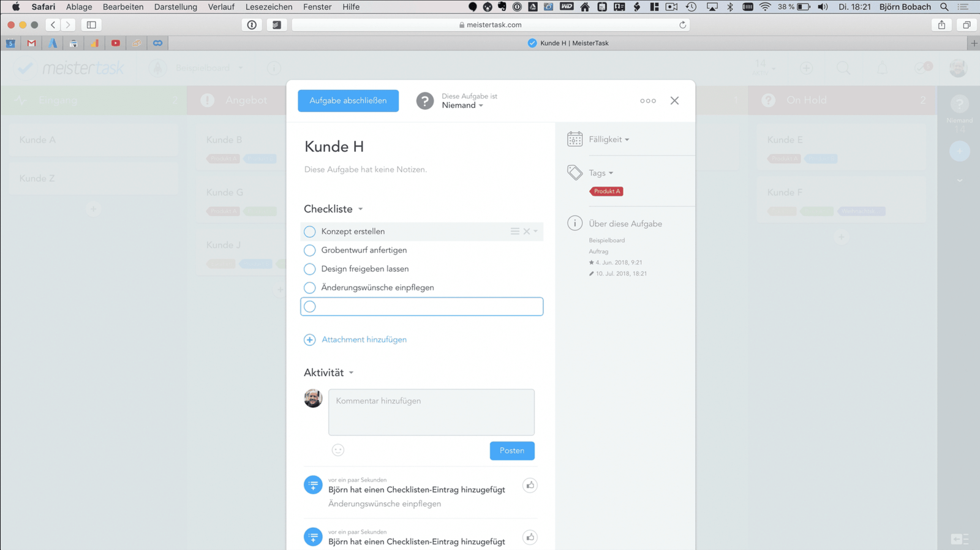Click Über diese Aufgabe heading
Viewport: 980px width, 550px height.
(x=625, y=224)
